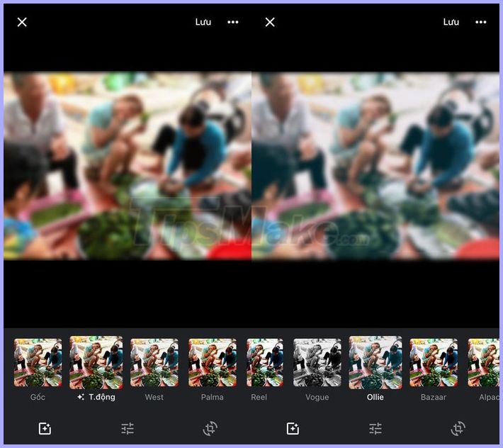
Task: Open filters tab icon in right screen
Action: (293, 428)
